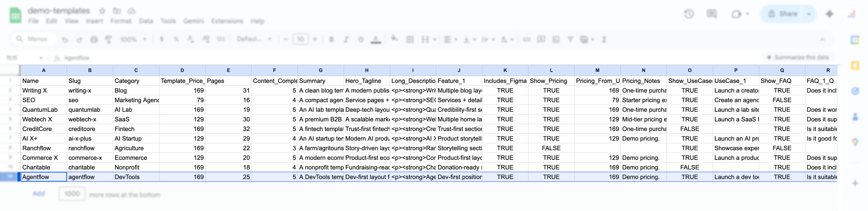Screen dimensions: 868x211
Task: Click the Google Sheets home logo
Action: tap(15, 15)
